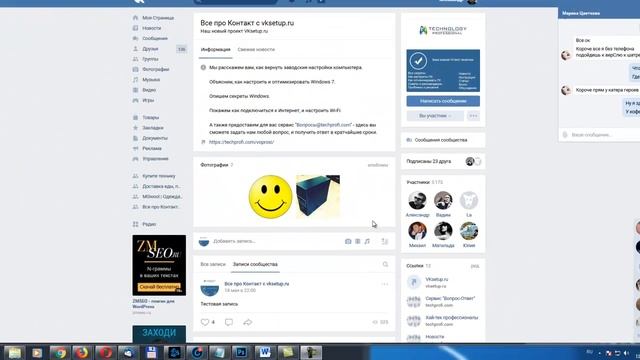Screen dimensions: 640x360
Task: Open Подписаны 23 друга block
Action: (443, 162)
